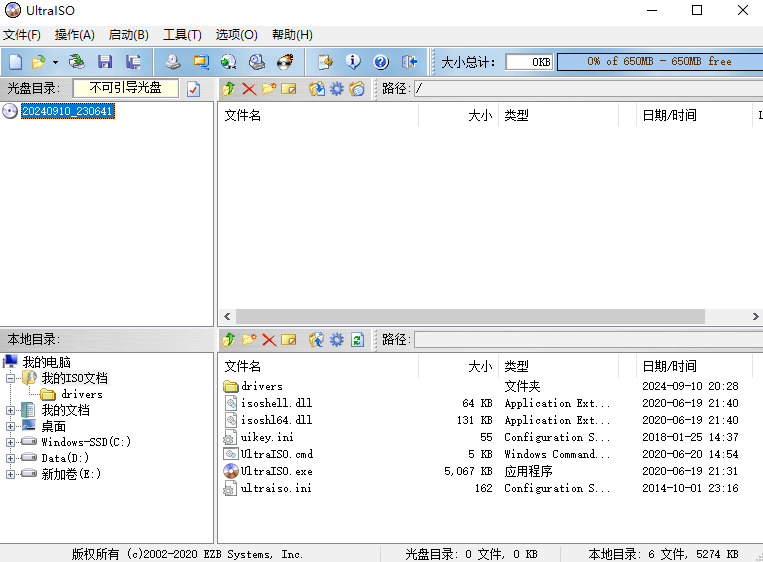Expand the 新加卷(E:) drive node

10,474
